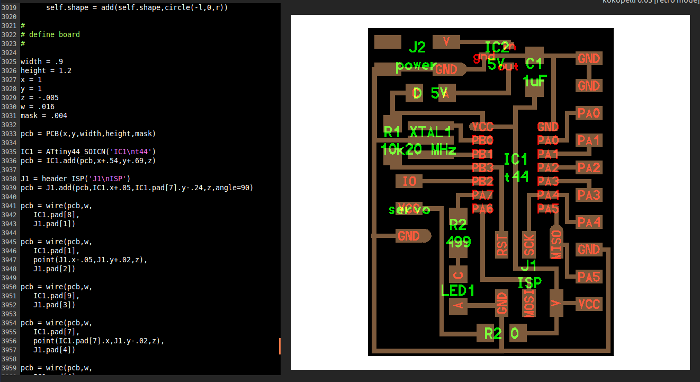This screenshot has height=382, width=700.
Task: Click the code line 'height = 1.2'
Action: (46, 70)
